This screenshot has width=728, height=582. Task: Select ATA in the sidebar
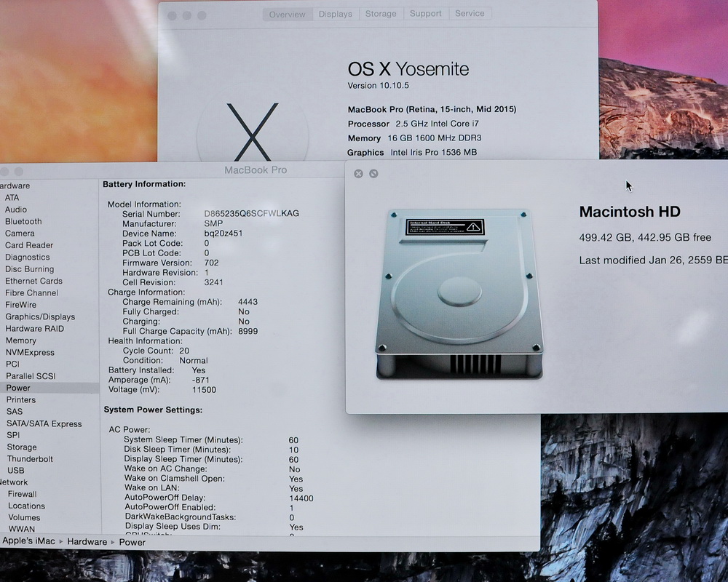[12, 198]
